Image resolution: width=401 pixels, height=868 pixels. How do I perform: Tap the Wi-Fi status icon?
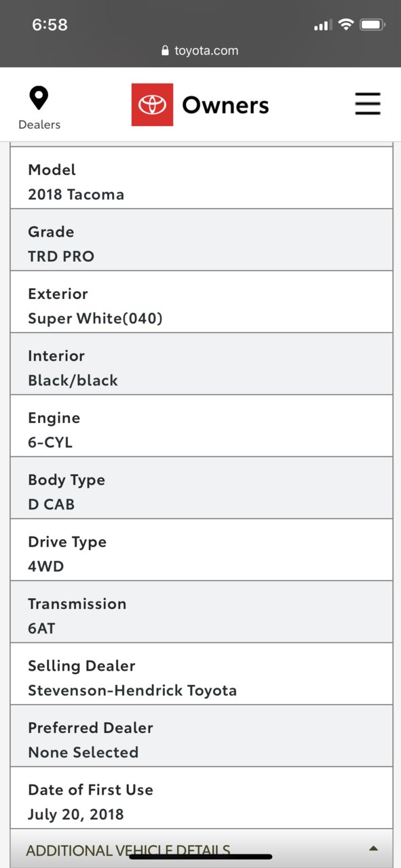[346, 25]
